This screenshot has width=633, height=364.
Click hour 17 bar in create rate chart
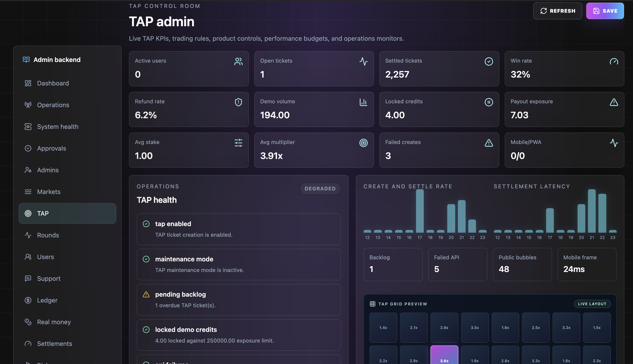[420, 211]
